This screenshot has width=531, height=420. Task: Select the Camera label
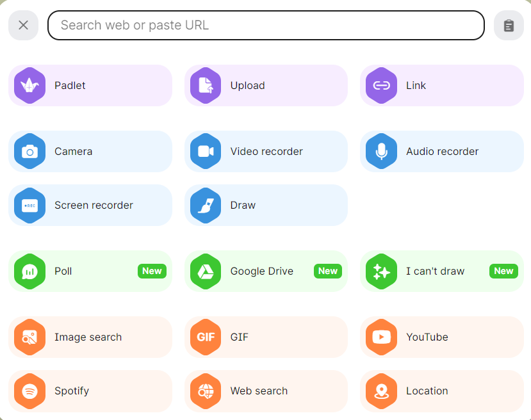73,151
